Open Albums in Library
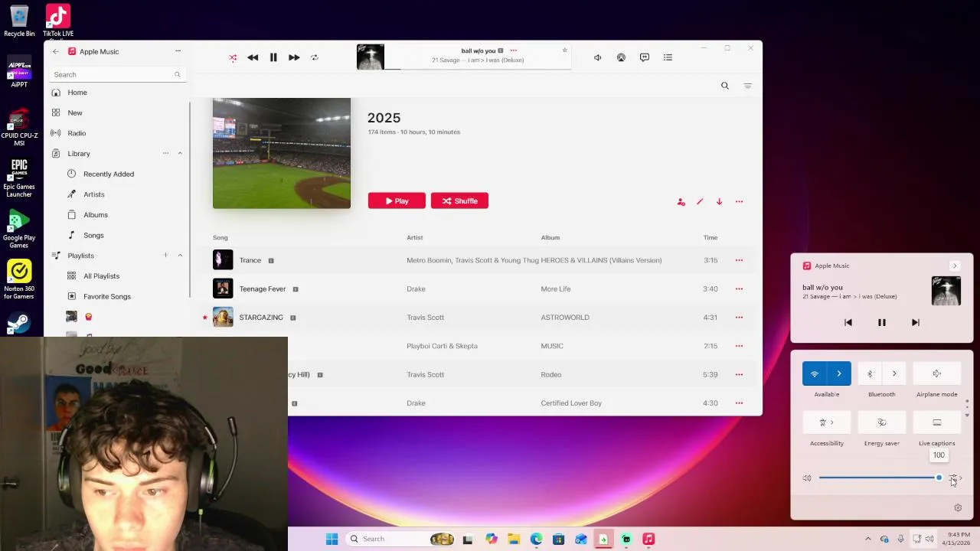This screenshot has height=551, width=980. tap(95, 215)
